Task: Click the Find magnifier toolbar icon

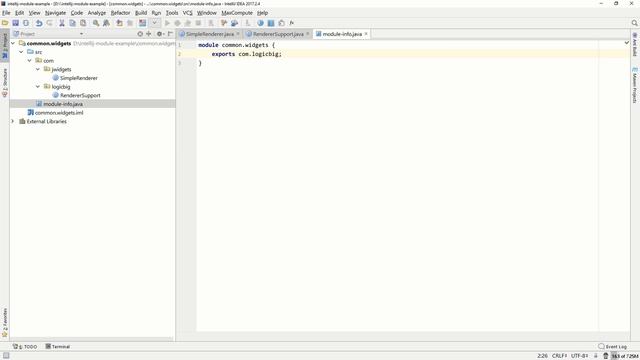Action: click(96, 23)
